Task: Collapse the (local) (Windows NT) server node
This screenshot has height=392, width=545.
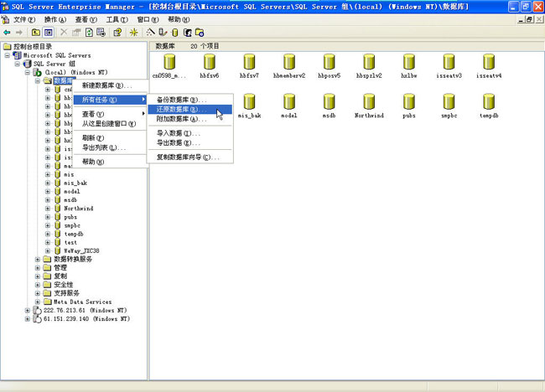Action: (27, 72)
